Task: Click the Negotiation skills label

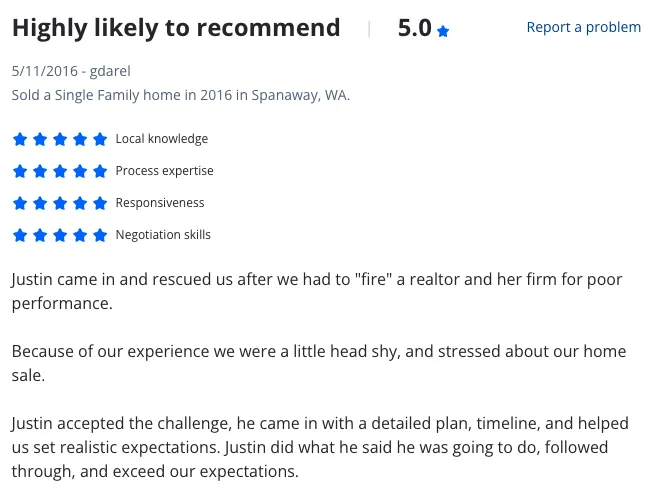Action: tap(163, 235)
